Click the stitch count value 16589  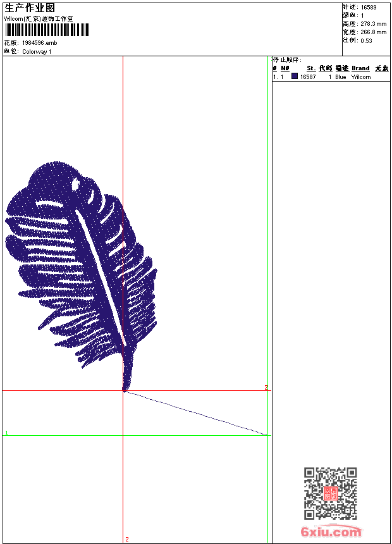coord(369,8)
